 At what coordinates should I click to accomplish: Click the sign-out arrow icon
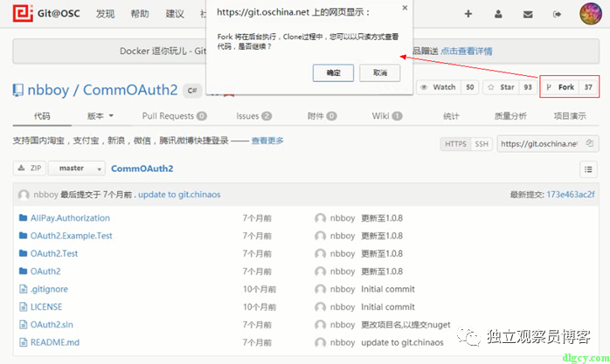pos(557,14)
